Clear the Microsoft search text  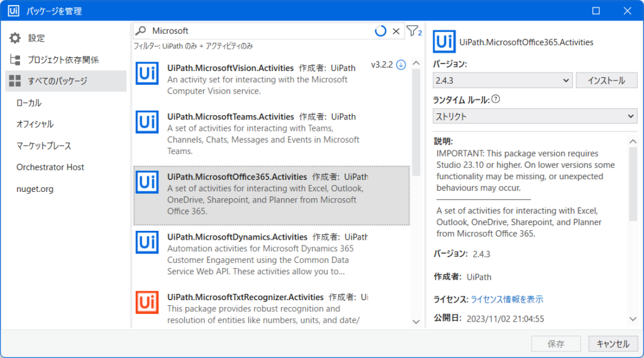(396, 31)
